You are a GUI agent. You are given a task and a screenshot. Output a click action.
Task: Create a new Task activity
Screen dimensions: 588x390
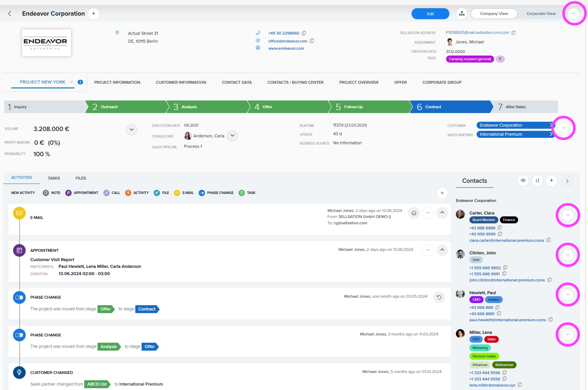[x=247, y=193]
